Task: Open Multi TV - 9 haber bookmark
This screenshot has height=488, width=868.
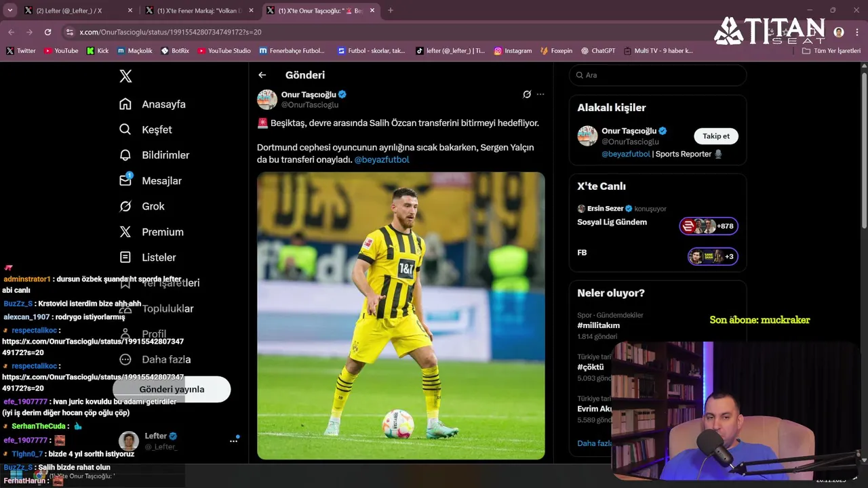Action: (x=658, y=51)
